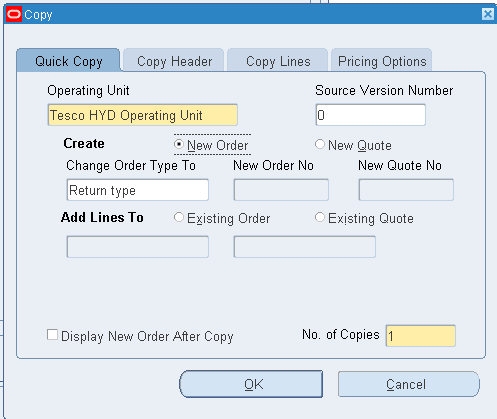Click the Oracle logo icon in title bar
The image size is (497, 419).
(x=14, y=14)
